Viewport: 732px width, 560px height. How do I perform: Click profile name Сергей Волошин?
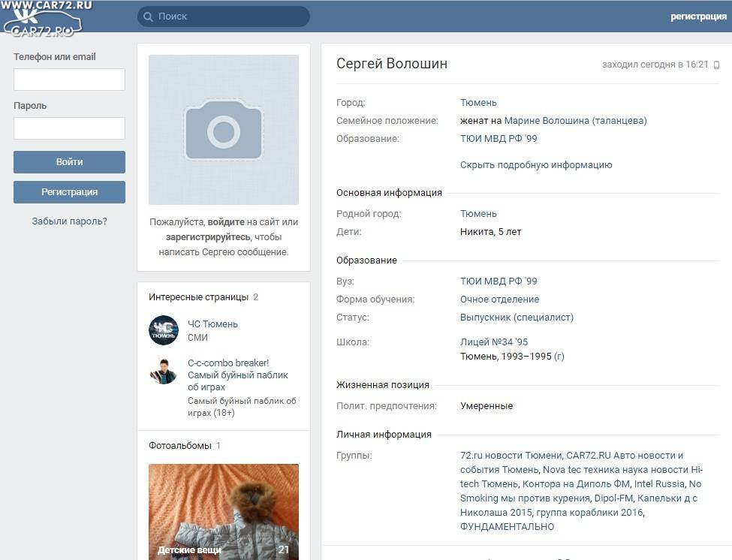click(392, 64)
